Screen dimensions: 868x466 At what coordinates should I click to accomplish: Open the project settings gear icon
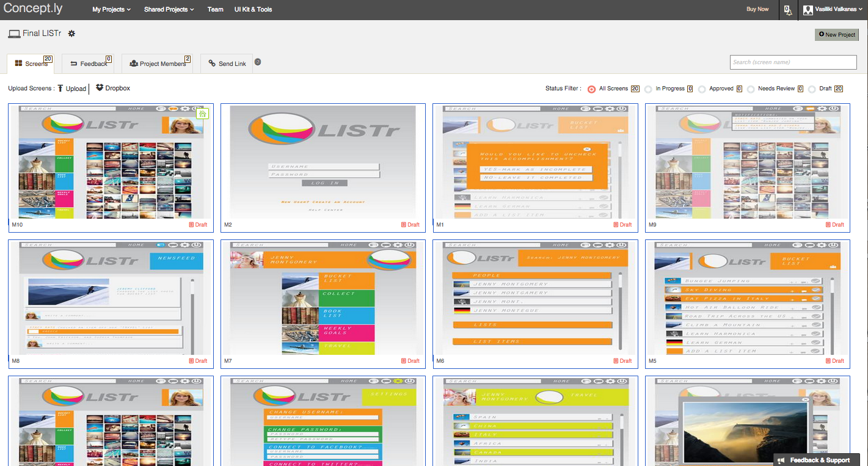[71, 34]
